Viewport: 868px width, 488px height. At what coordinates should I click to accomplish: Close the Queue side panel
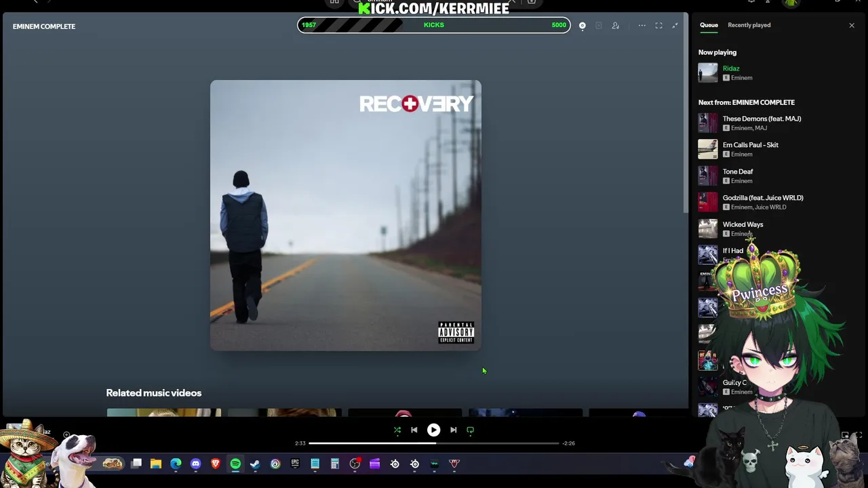(x=852, y=26)
